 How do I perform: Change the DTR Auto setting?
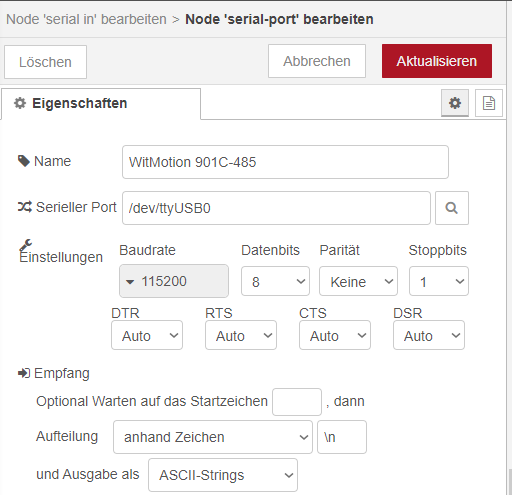(x=147, y=335)
